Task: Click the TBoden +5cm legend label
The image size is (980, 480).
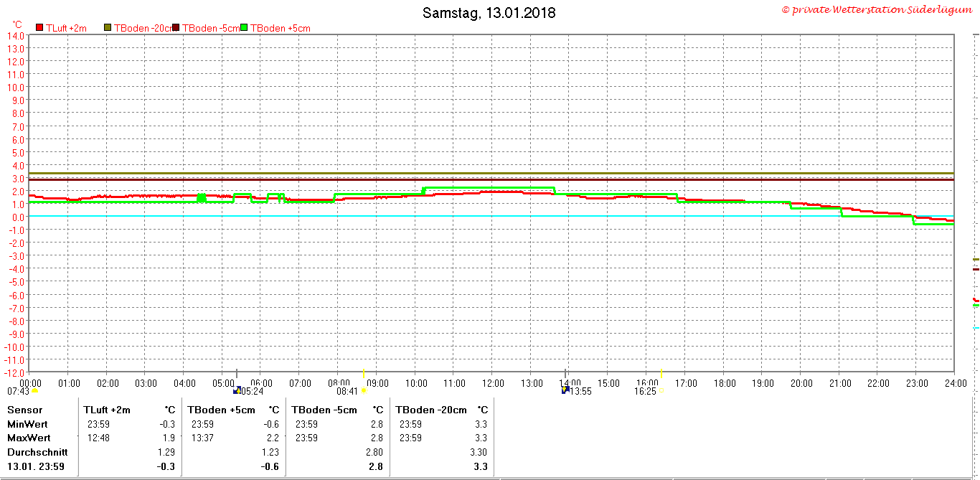Action: tap(280, 28)
